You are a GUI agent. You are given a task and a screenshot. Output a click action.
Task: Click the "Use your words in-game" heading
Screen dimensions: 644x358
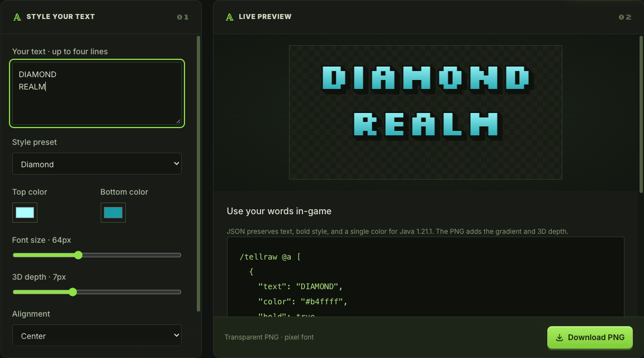279,211
